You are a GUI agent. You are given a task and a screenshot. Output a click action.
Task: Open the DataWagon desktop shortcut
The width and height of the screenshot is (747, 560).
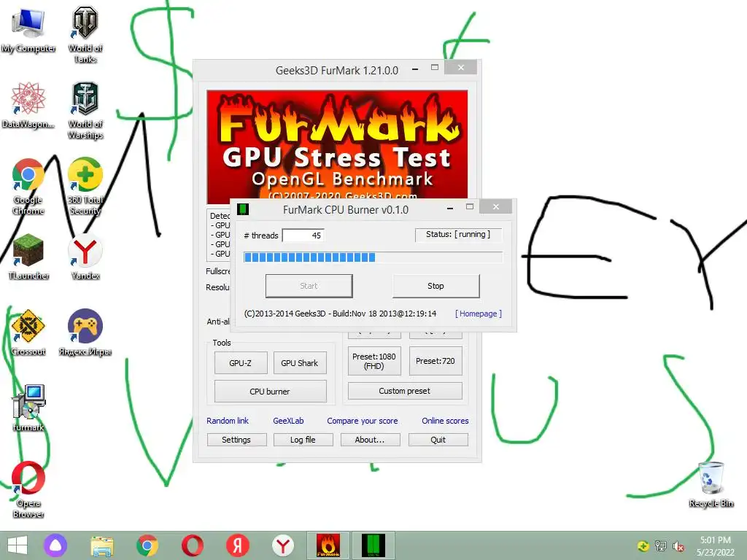click(x=28, y=105)
